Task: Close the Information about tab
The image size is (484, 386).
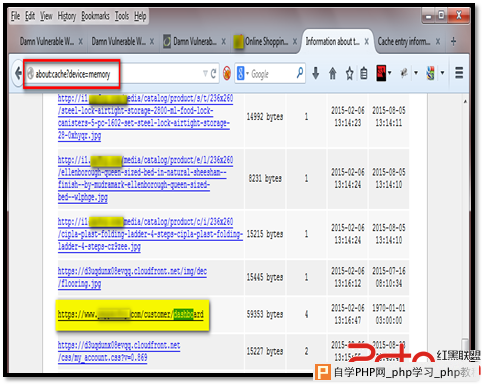Action: (x=366, y=42)
